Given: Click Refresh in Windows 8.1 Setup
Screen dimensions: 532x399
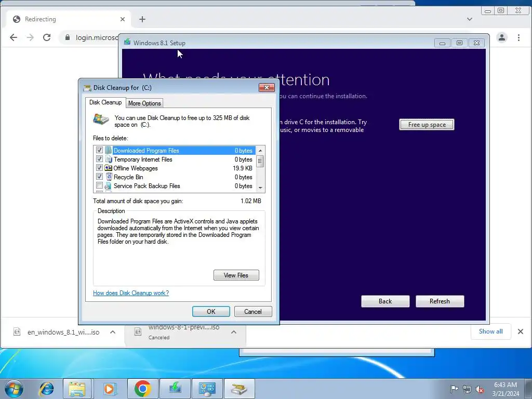Looking at the screenshot, I should tap(440, 301).
